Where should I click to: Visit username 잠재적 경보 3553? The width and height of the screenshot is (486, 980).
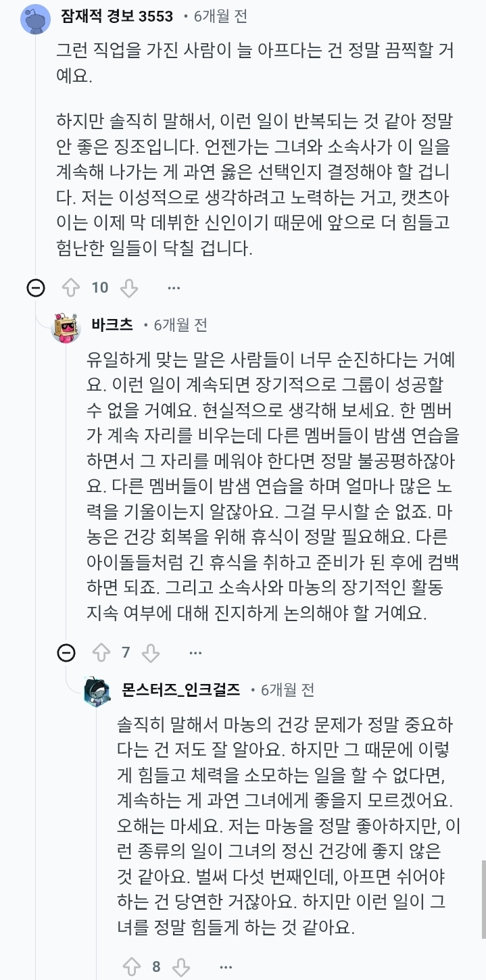click(x=117, y=16)
